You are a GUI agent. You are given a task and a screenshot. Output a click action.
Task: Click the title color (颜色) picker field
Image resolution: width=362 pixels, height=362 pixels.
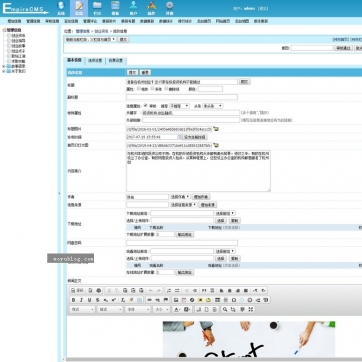[210, 89]
